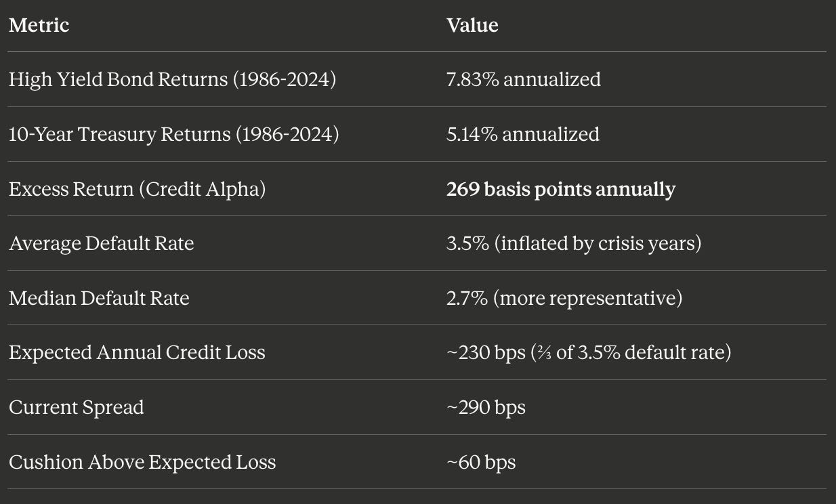
Task: Click the Metric column header
Action: coord(39,25)
